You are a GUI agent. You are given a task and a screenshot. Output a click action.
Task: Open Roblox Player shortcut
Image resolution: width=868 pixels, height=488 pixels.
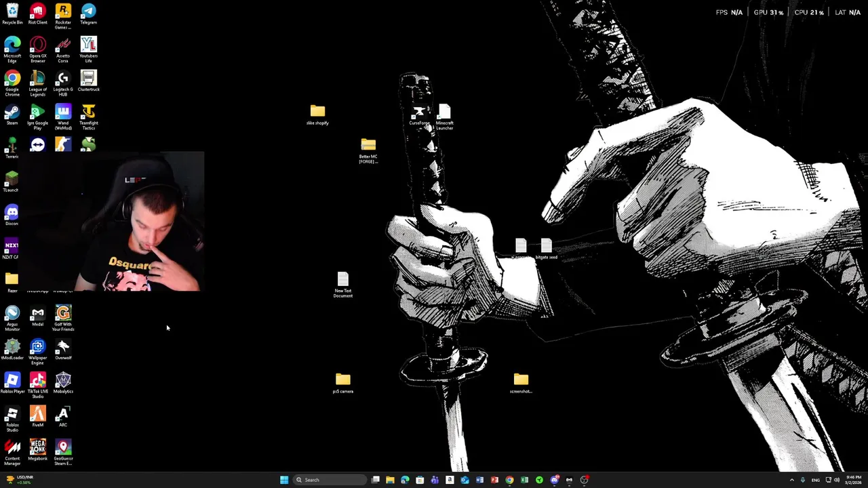[x=12, y=383]
